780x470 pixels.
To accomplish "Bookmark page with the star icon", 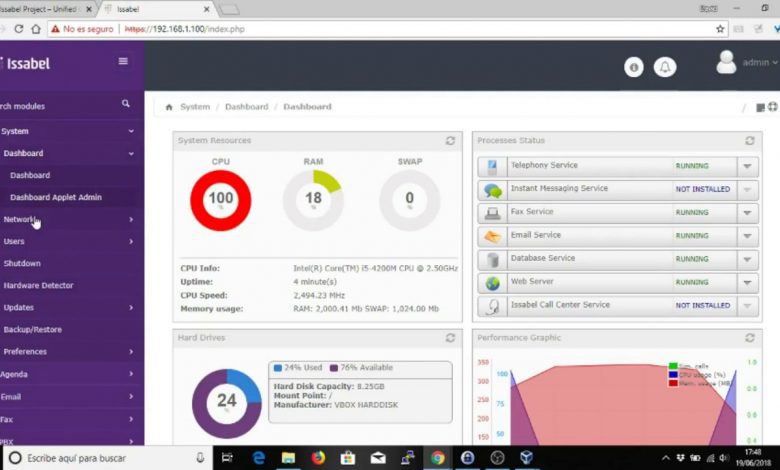I will (720, 29).
